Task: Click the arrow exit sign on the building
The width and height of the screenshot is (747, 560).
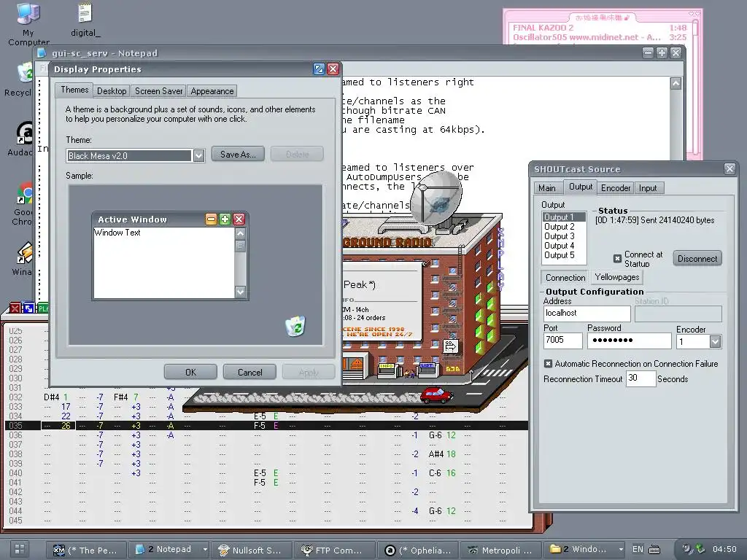Action: pyautogui.click(x=450, y=346)
